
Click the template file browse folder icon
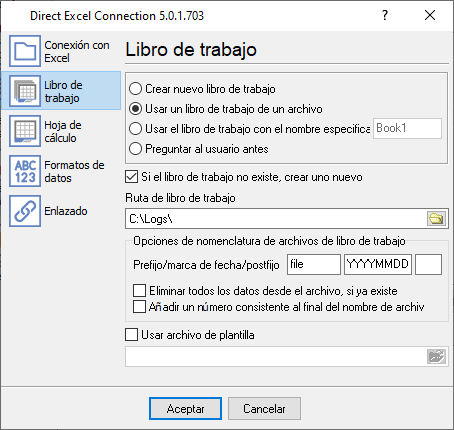click(436, 357)
